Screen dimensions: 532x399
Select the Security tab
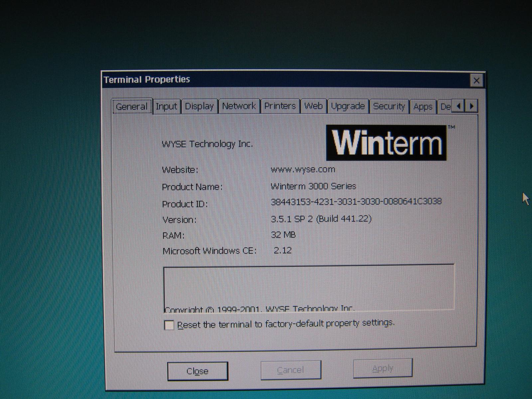pyautogui.click(x=389, y=106)
